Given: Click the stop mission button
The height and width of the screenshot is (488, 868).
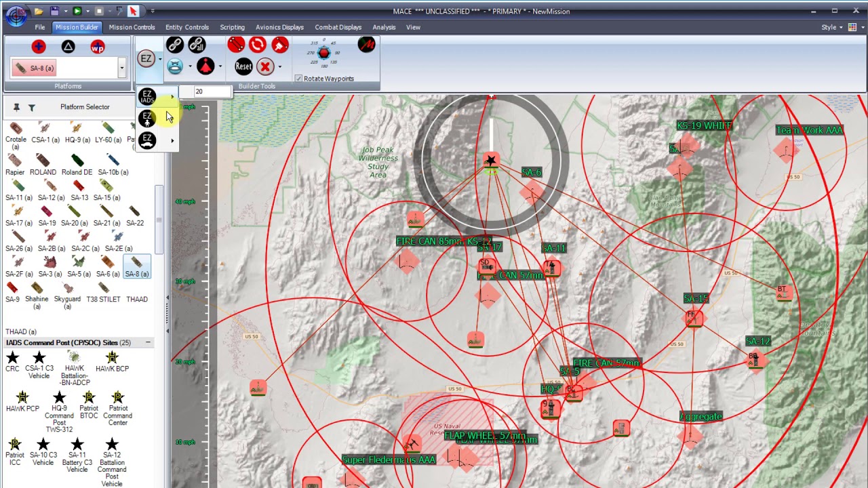Looking at the screenshot, I should pos(99,11).
